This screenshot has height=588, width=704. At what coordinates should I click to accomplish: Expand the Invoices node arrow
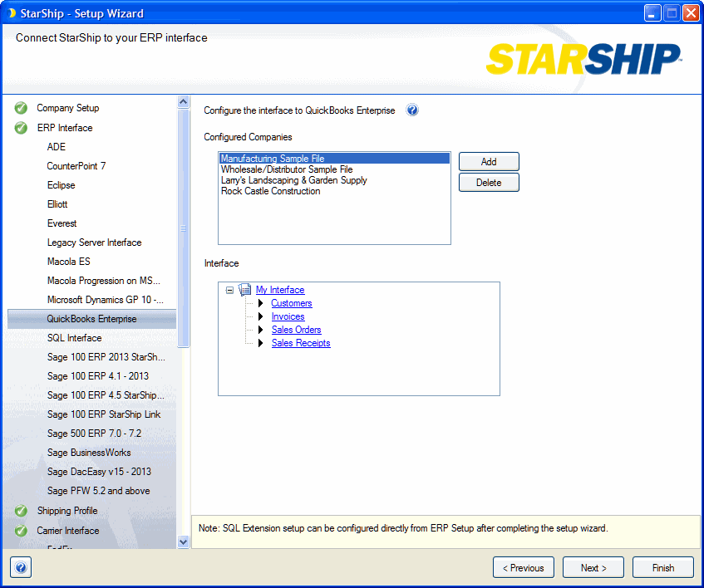[260, 316]
